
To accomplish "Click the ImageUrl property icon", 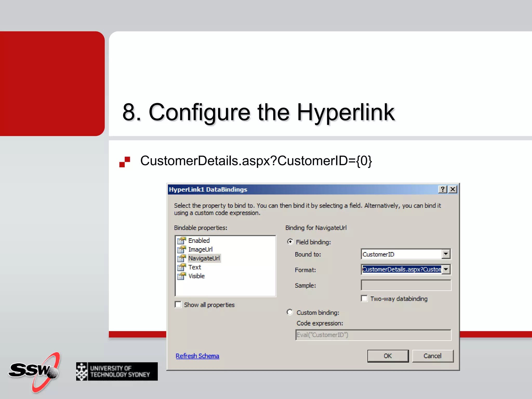I will click(182, 249).
